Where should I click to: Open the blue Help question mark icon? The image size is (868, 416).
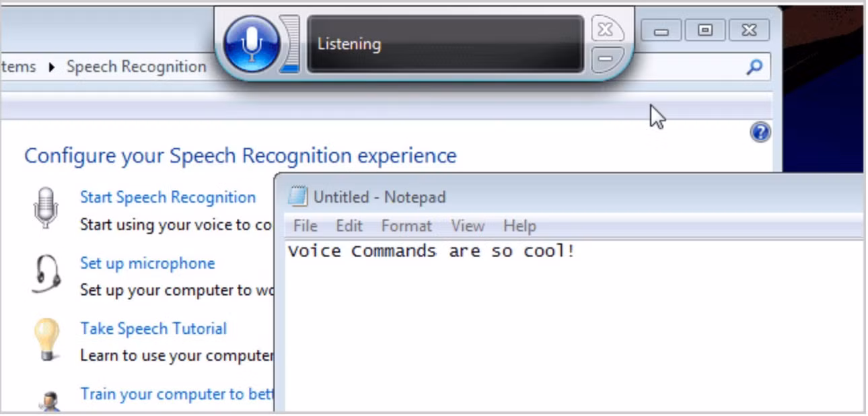point(760,132)
